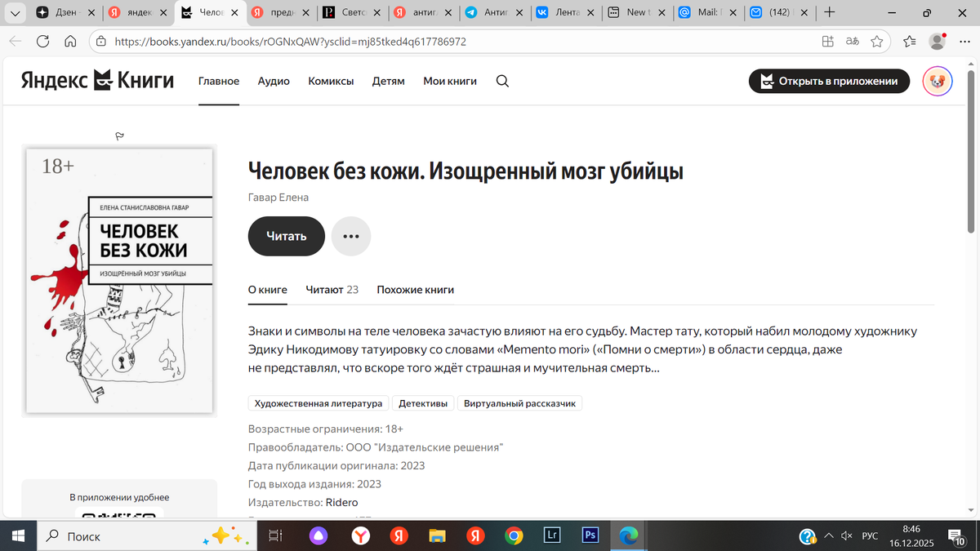Select the О книге tab
Screen dimensions: 980x551
(x=268, y=290)
